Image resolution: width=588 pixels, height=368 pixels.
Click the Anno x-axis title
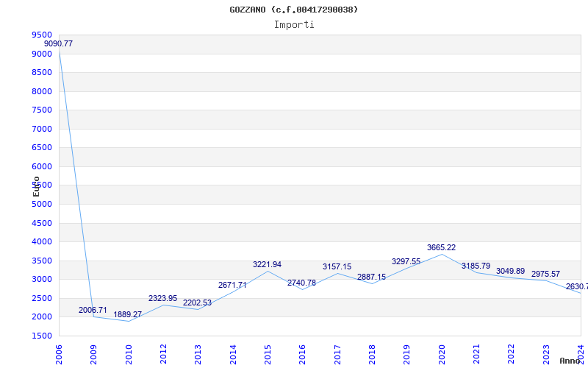[x=570, y=361]
